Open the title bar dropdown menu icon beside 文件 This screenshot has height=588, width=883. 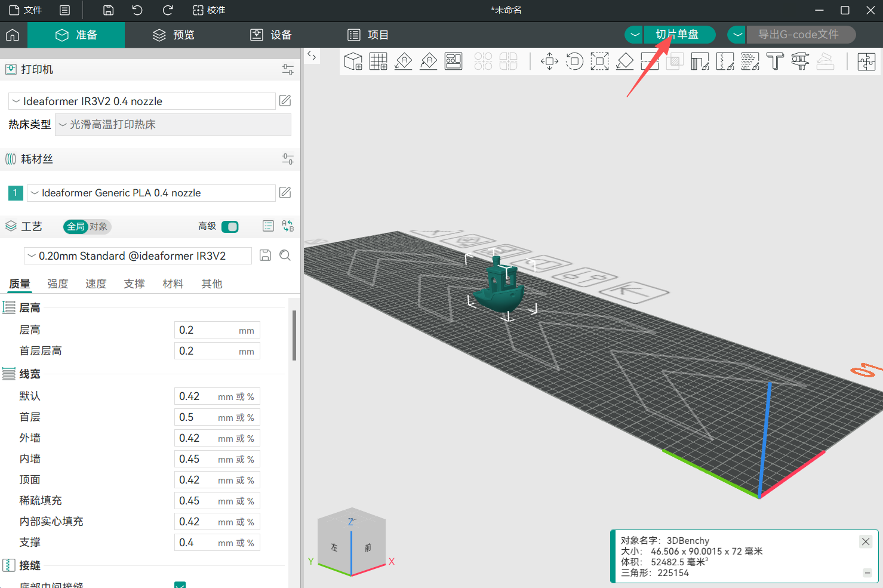click(x=65, y=10)
